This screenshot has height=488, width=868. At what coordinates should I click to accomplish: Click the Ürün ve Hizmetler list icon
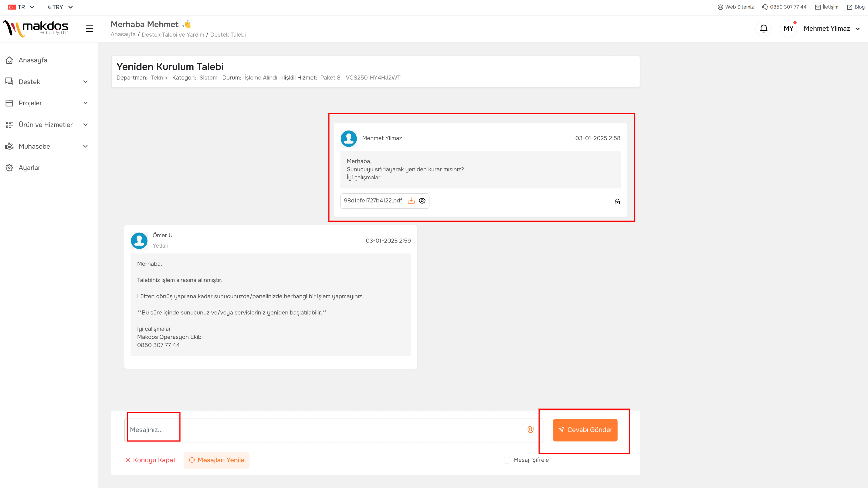(x=9, y=125)
